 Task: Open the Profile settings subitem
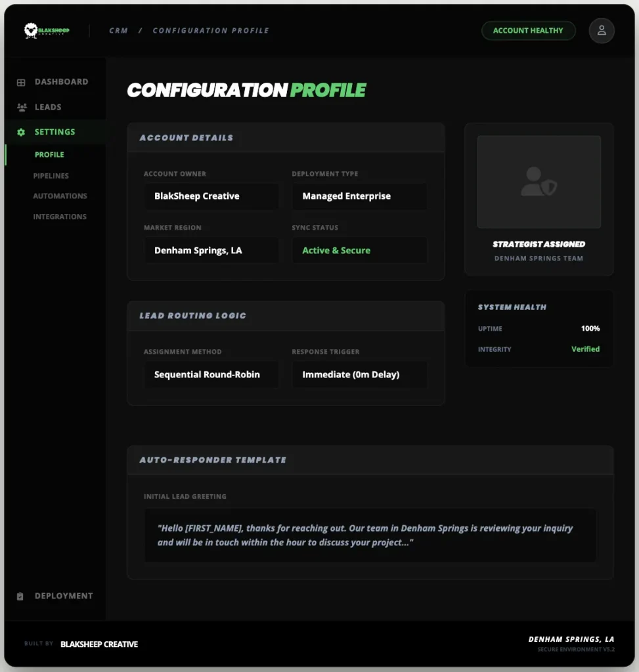49,155
